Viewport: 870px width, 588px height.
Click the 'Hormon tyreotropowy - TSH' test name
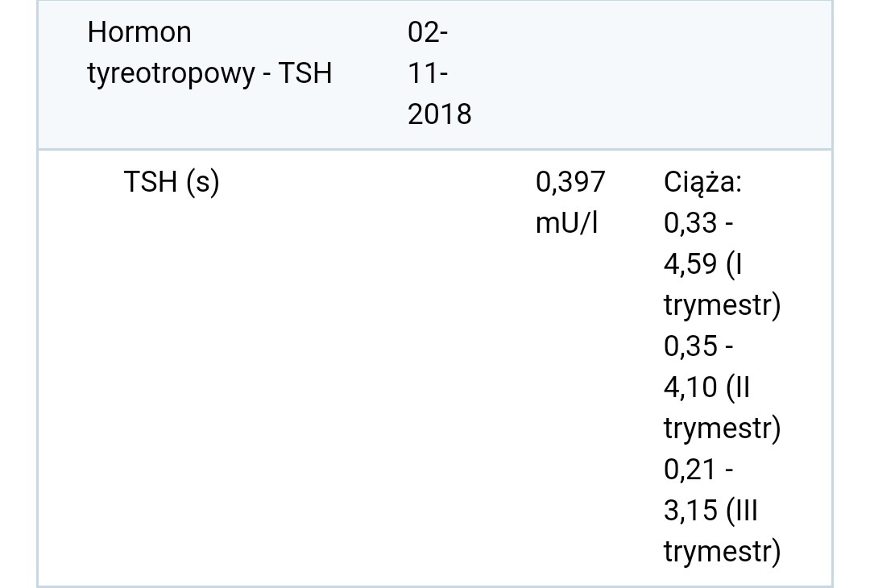tap(209, 53)
